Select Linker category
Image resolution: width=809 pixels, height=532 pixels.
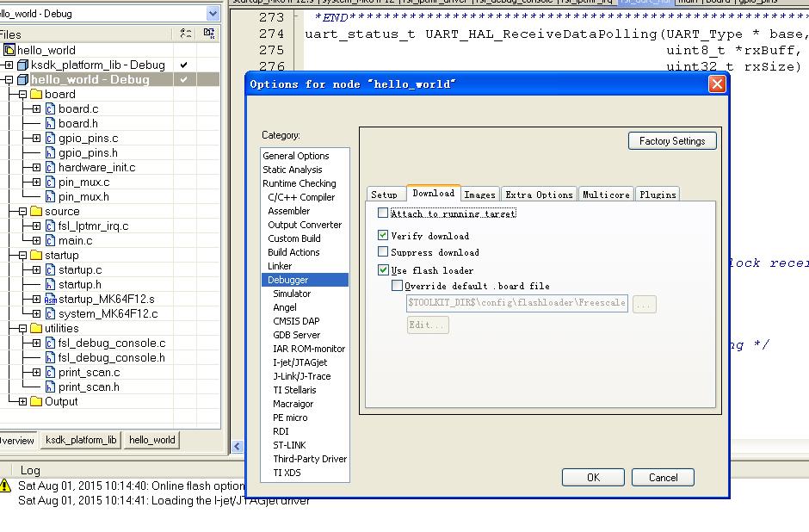pyautogui.click(x=280, y=266)
